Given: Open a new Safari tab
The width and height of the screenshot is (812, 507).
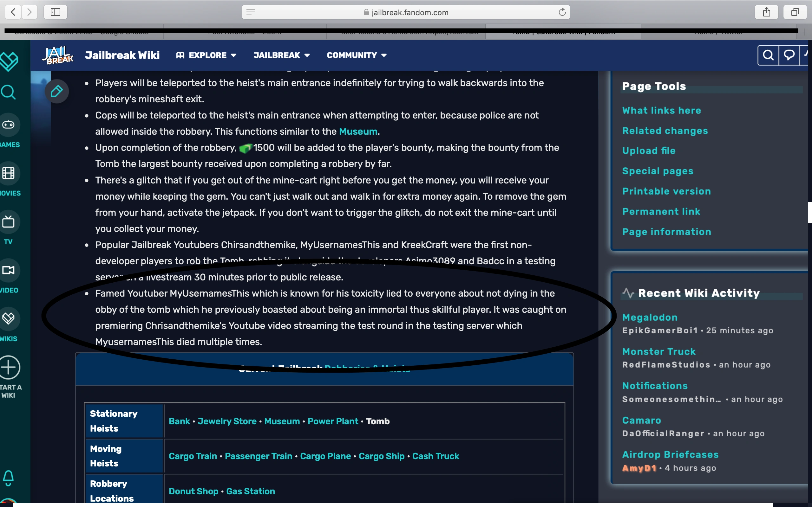Looking at the screenshot, I should coord(804,32).
